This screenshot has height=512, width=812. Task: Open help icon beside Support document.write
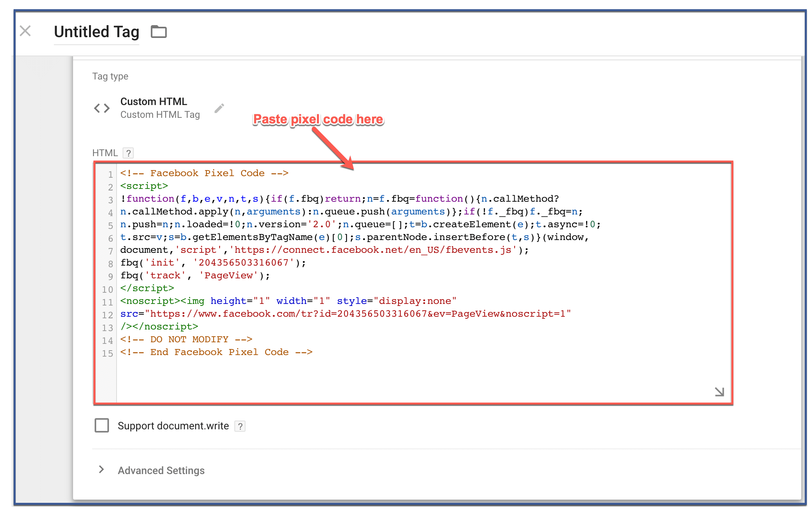[240, 426]
